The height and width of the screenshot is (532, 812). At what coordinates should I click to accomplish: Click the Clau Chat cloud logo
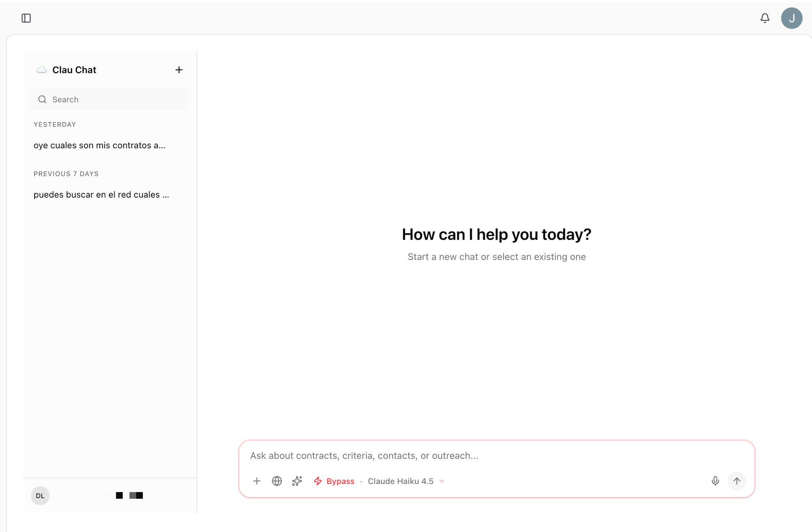point(41,69)
